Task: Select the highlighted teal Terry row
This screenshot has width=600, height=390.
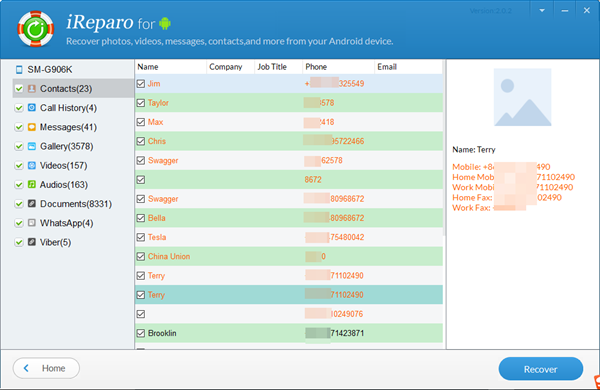Action: (289, 295)
